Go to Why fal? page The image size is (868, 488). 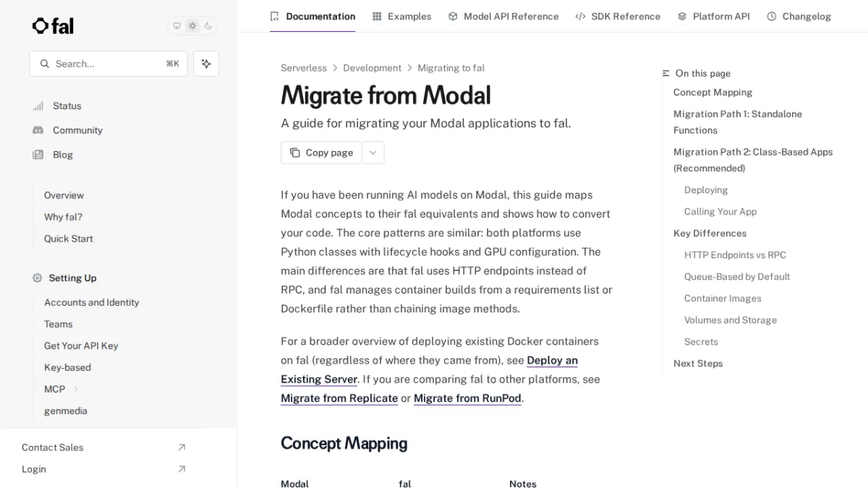tap(63, 217)
